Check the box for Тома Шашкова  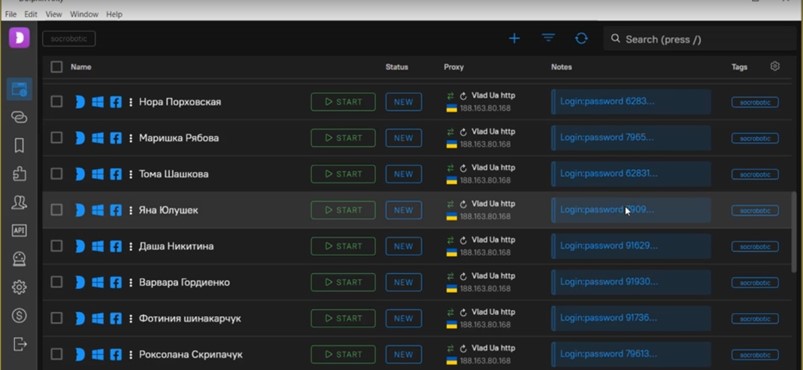[56, 174]
